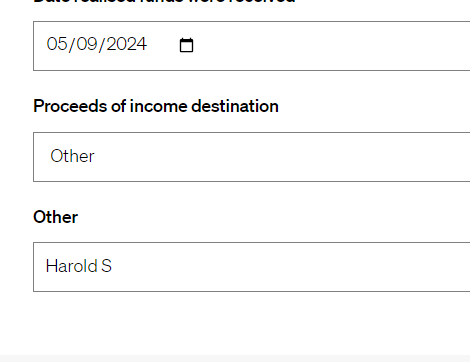Select the month segment 09 in date
The height and width of the screenshot is (362, 470).
pos(87,44)
